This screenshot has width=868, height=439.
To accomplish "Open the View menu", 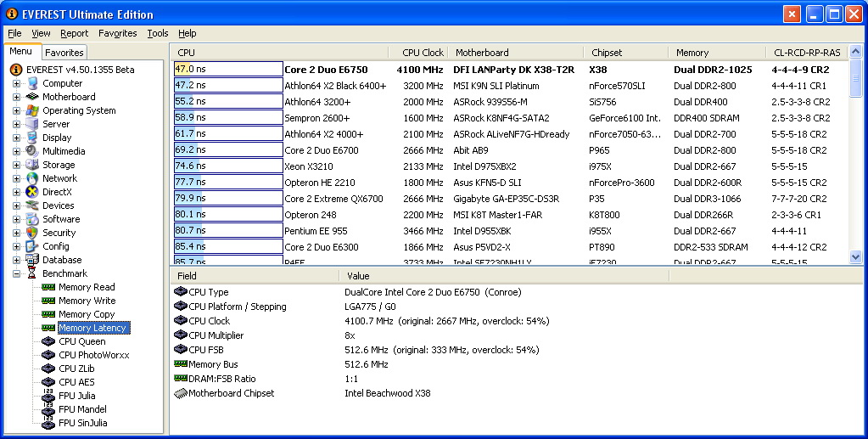I will pos(41,33).
